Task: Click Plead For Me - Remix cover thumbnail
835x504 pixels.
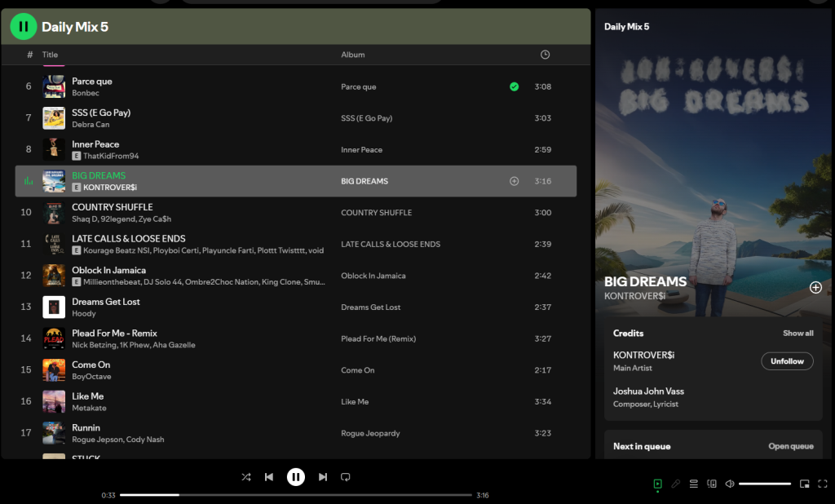Action: click(54, 338)
